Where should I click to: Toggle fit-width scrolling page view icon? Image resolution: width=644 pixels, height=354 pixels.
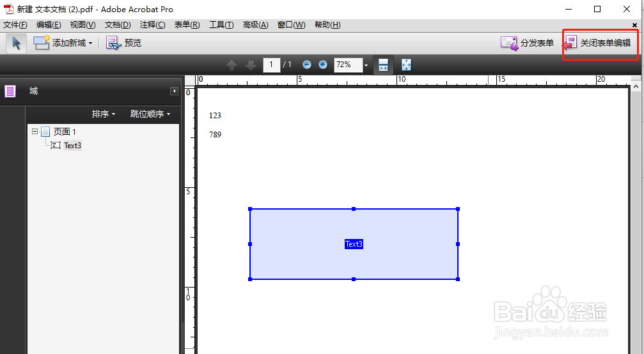pyautogui.click(x=383, y=65)
